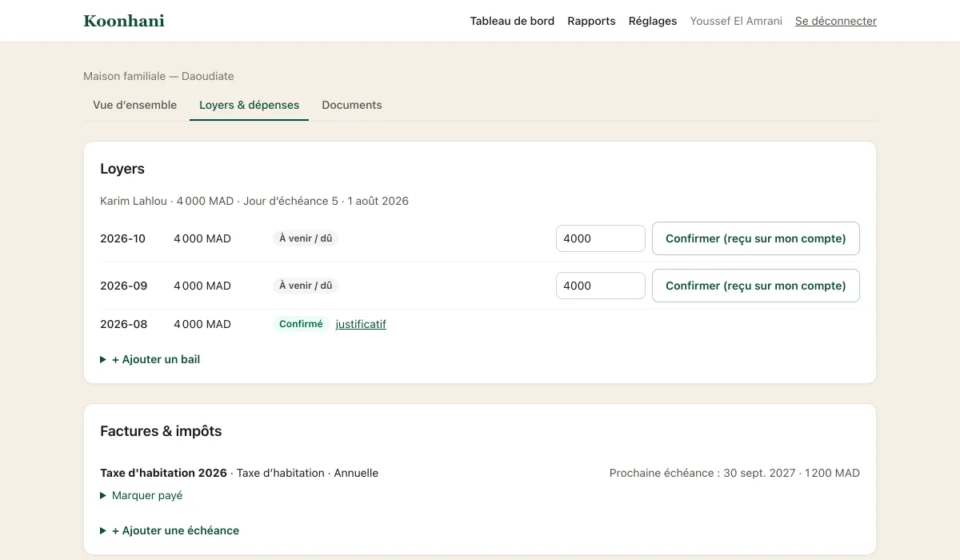Confirm rent received for 2026-09
Screen dimensions: 960x560
pos(756,286)
